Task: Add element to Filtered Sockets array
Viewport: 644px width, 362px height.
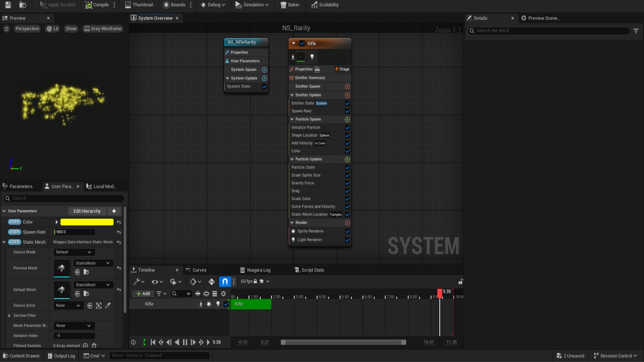Action: point(85,346)
